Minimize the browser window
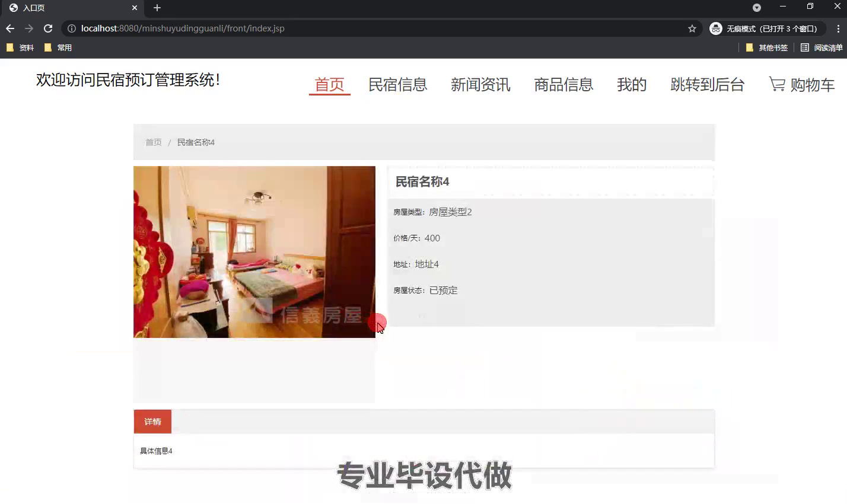847x504 pixels. coord(783,7)
